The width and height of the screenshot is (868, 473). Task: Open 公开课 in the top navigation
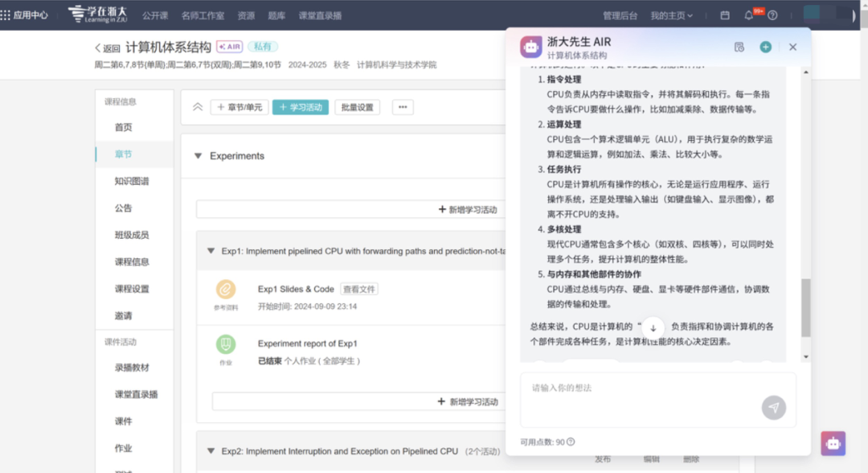(155, 15)
